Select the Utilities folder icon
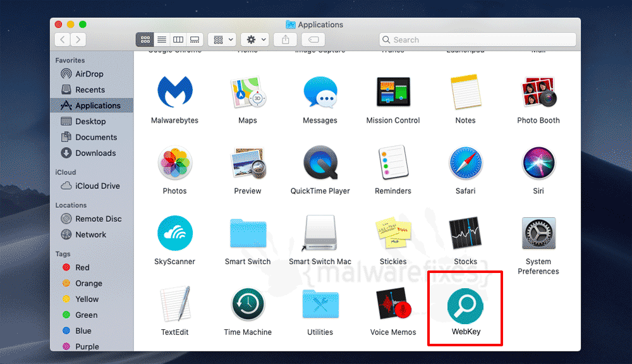The height and width of the screenshot is (364, 632). point(320,305)
